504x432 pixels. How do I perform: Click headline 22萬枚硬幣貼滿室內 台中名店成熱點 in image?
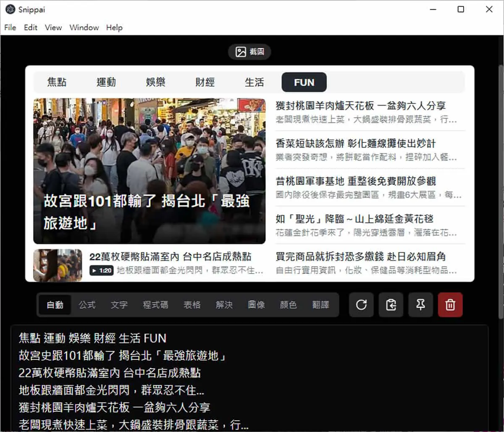170,256
